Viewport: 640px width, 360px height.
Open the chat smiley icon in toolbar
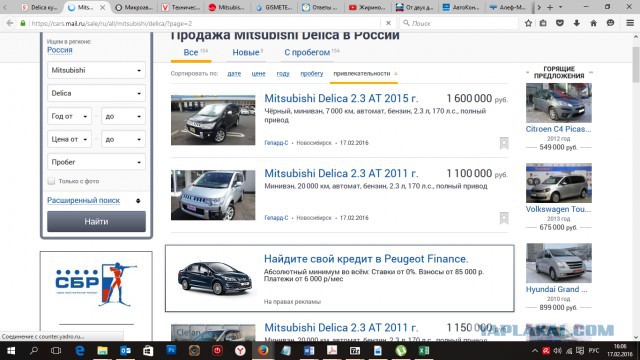tap(610, 23)
